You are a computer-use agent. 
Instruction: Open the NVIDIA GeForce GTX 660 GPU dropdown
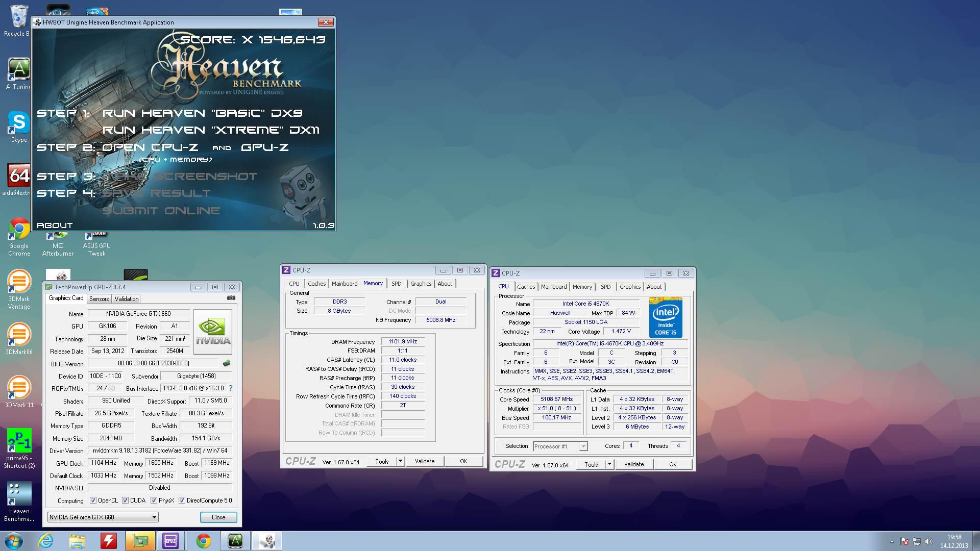pos(103,517)
